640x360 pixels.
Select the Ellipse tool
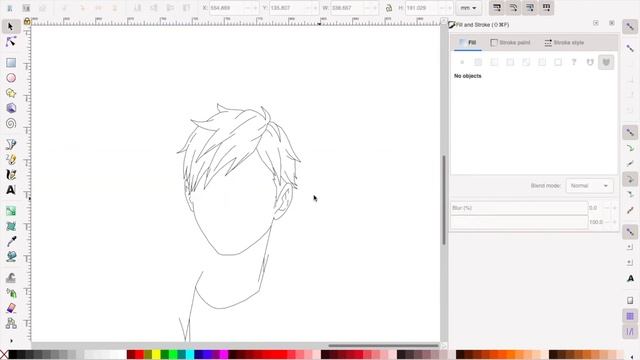11,78
